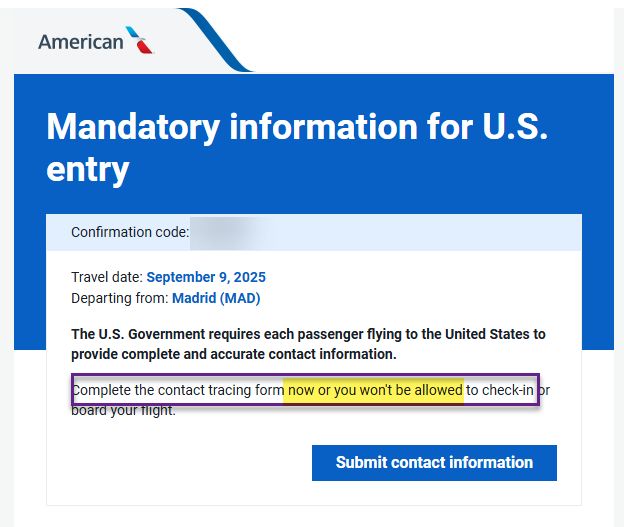Click the "Mandatory information for U.S." heading line
This screenshot has width=624, height=527.
(x=297, y=127)
